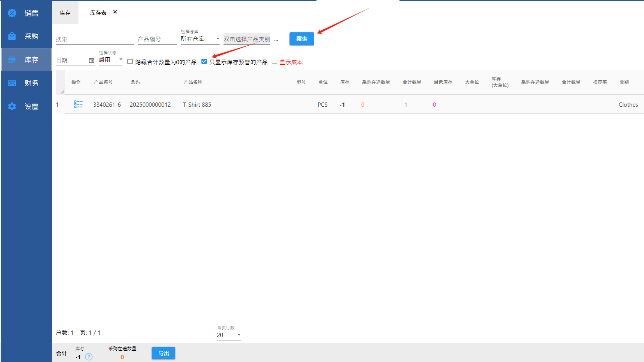Switch to the 库存 tab
644x362 pixels.
pyautogui.click(x=65, y=13)
